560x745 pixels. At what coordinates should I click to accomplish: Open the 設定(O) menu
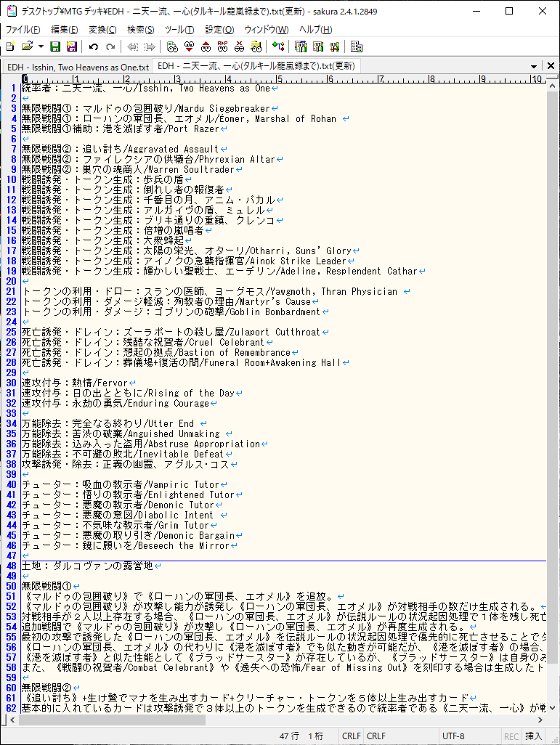tap(219, 30)
